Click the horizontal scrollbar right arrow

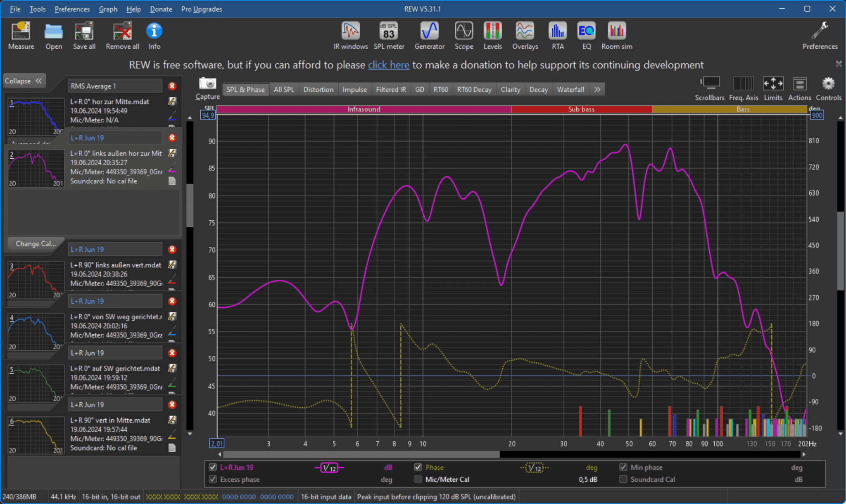click(x=803, y=454)
